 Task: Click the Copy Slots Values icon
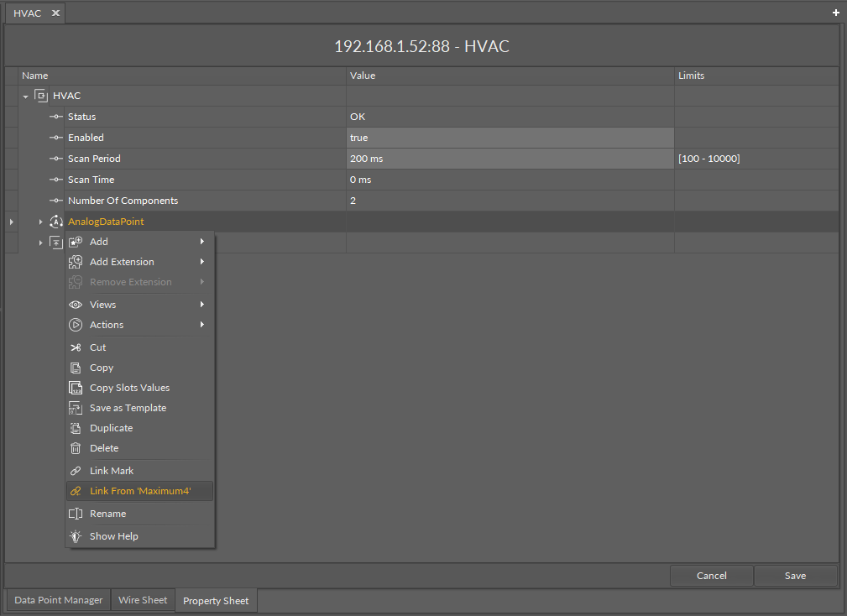click(x=76, y=388)
